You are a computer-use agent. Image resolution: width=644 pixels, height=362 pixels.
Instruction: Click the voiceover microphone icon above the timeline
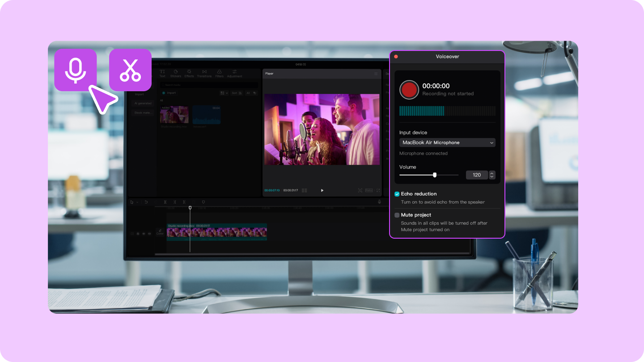(x=380, y=202)
